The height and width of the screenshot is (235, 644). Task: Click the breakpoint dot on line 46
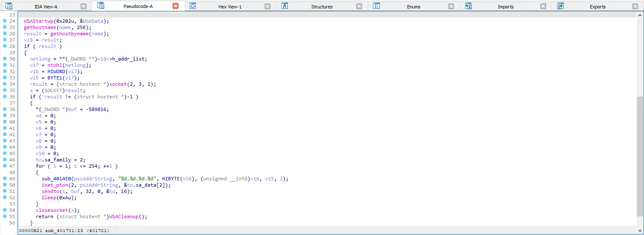(x=5, y=159)
